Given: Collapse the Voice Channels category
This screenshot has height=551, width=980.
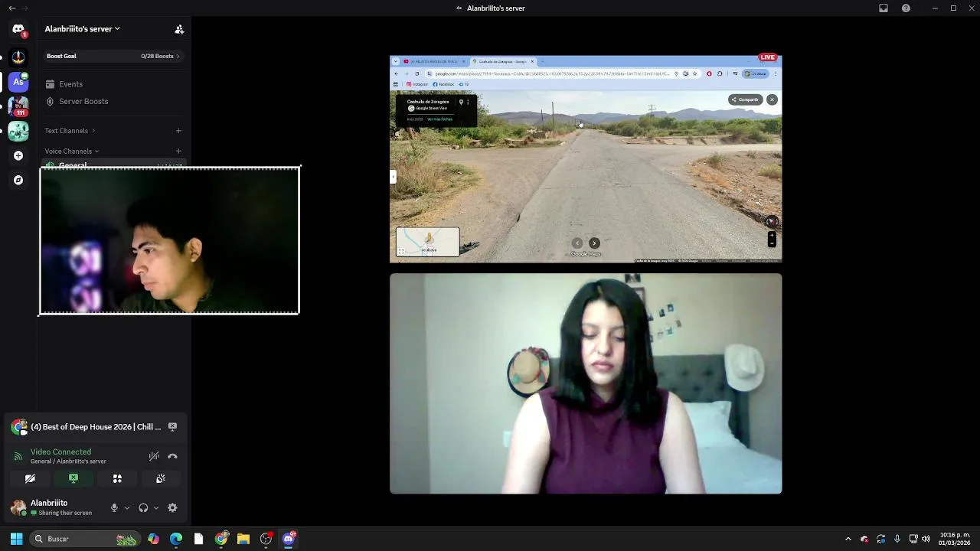Looking at the screenshot, I should click(71, 152).
